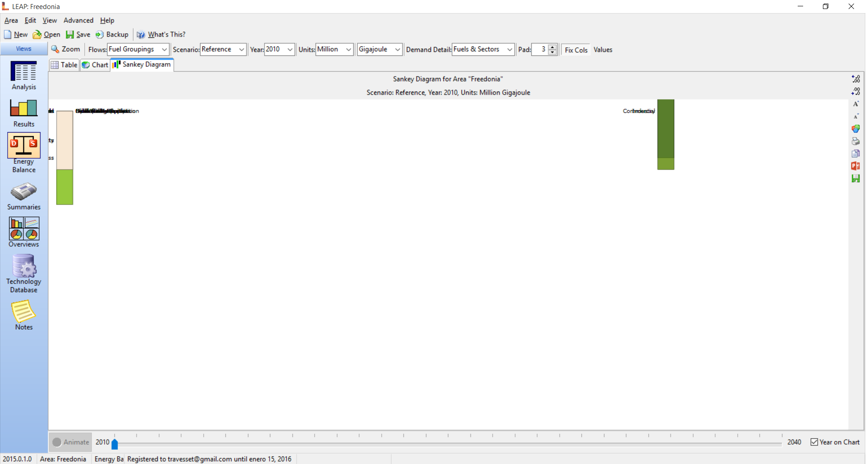Print the Sankey diagram
868x464 pixels.
(x=855, y=141)
